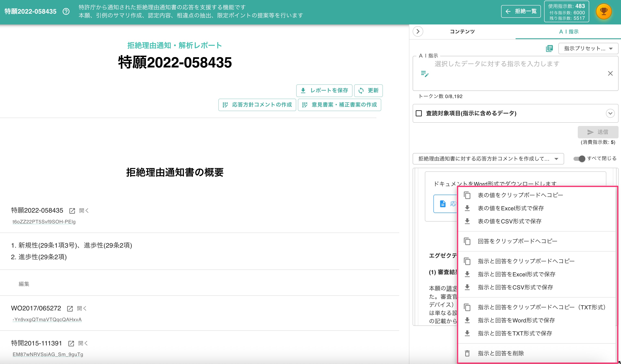Select 指示と回答を削除 menu item
The width and height of the screenshot is (621, 364).
536,353
